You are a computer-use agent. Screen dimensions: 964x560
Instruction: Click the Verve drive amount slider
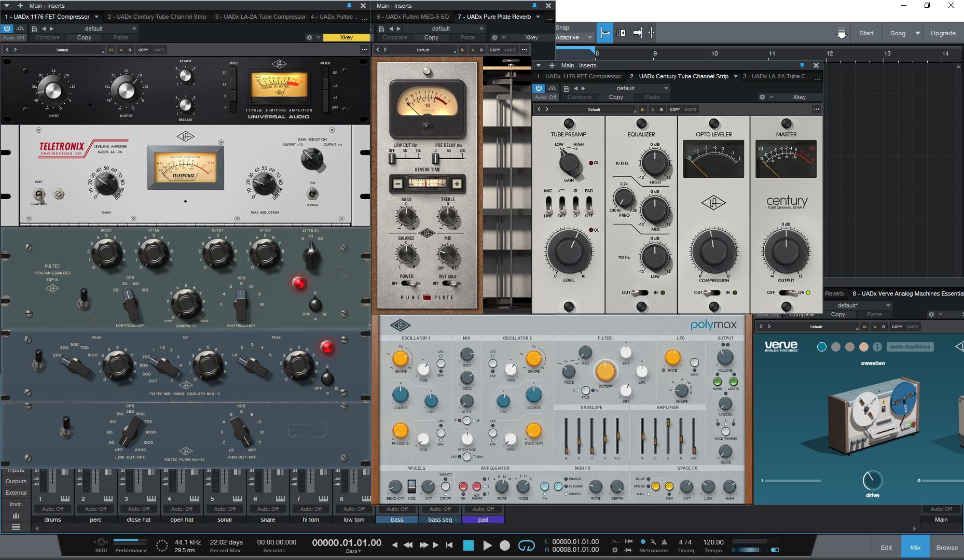point(872,481)
